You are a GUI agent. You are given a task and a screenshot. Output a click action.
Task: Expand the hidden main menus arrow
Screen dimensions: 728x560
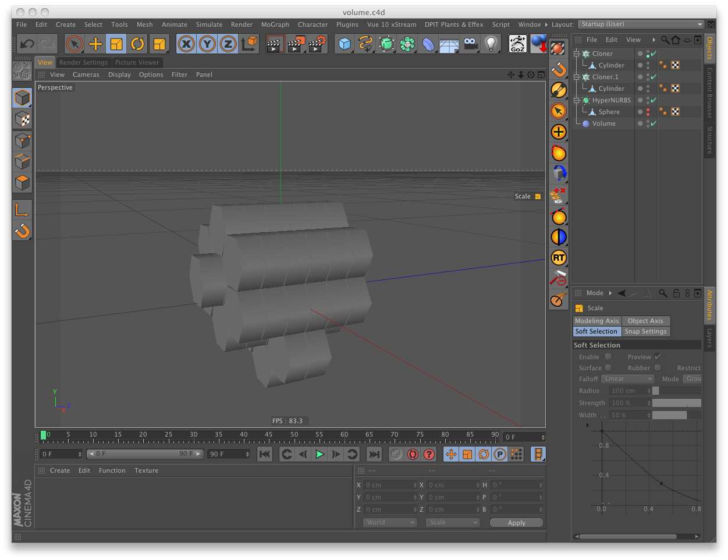pyautogui.click(x=546, y=24)
